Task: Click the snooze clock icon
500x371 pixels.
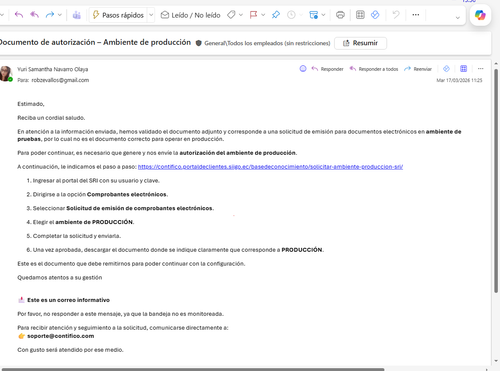Action: tap(291, 15)
